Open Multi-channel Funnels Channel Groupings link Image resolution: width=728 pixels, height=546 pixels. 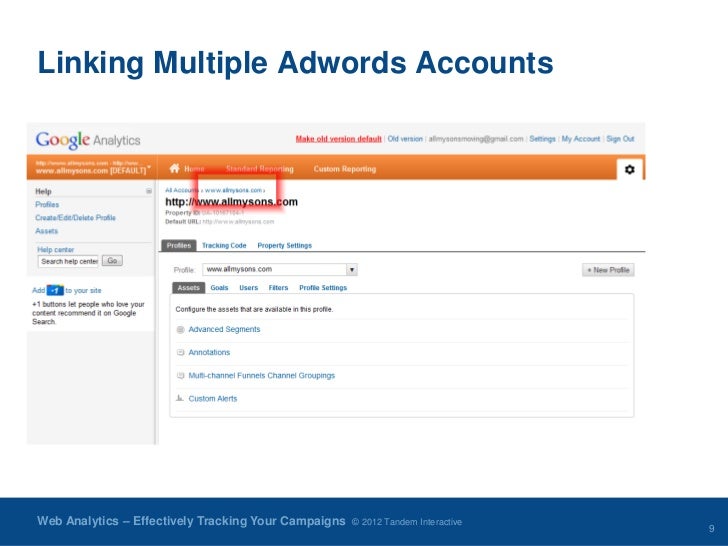pos(261,376)
